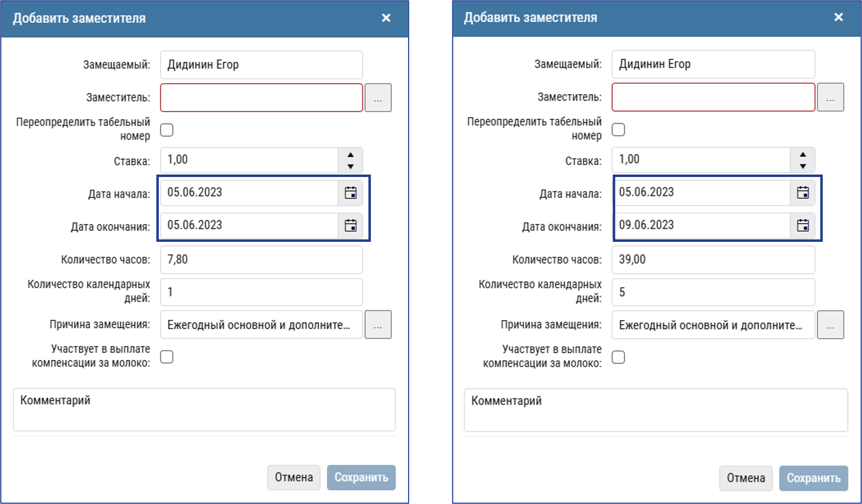Open calendar for start date in left dialog
Image resolution: width=862 pixels, height=504 pixels.
click(350, 193)
